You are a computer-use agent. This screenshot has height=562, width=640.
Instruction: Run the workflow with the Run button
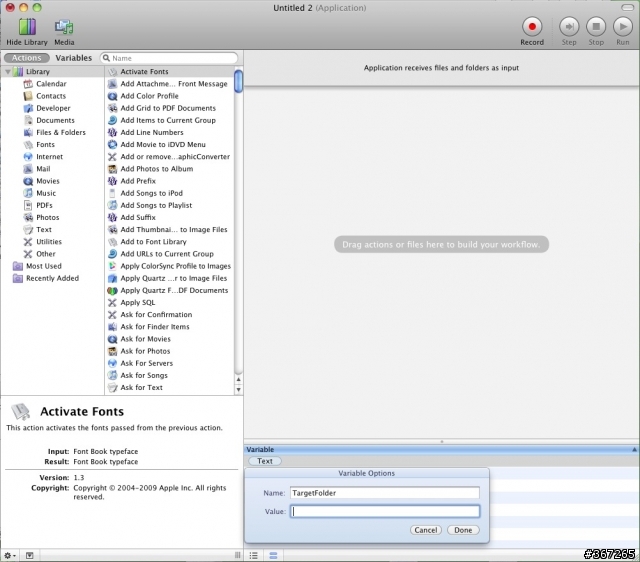(x=623, y=27)
